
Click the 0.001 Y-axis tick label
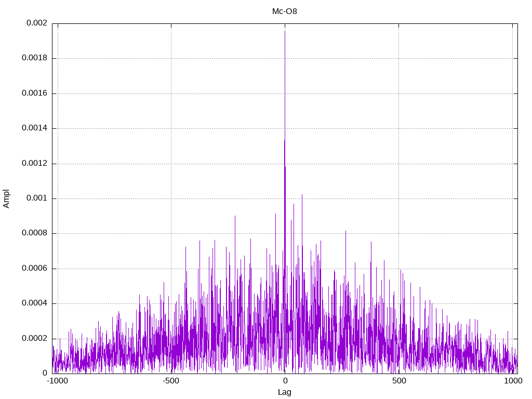(37, 198)
